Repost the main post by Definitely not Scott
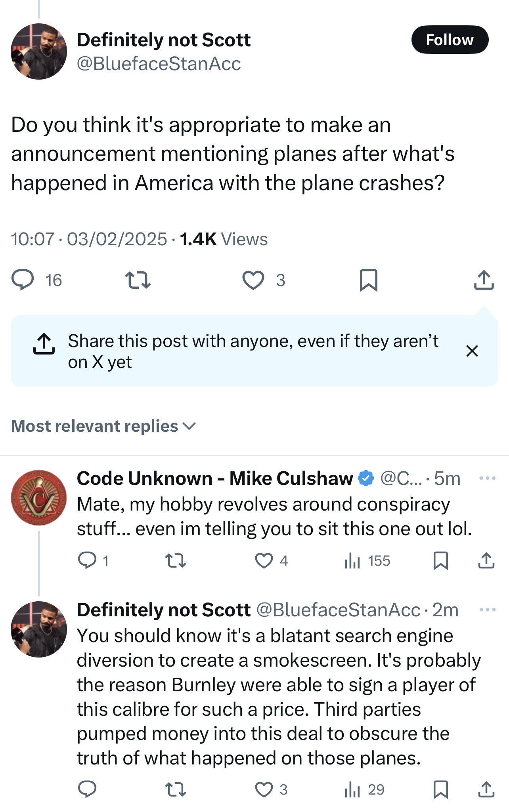This screenshot has height=812, width=509. tap(138, 280)
